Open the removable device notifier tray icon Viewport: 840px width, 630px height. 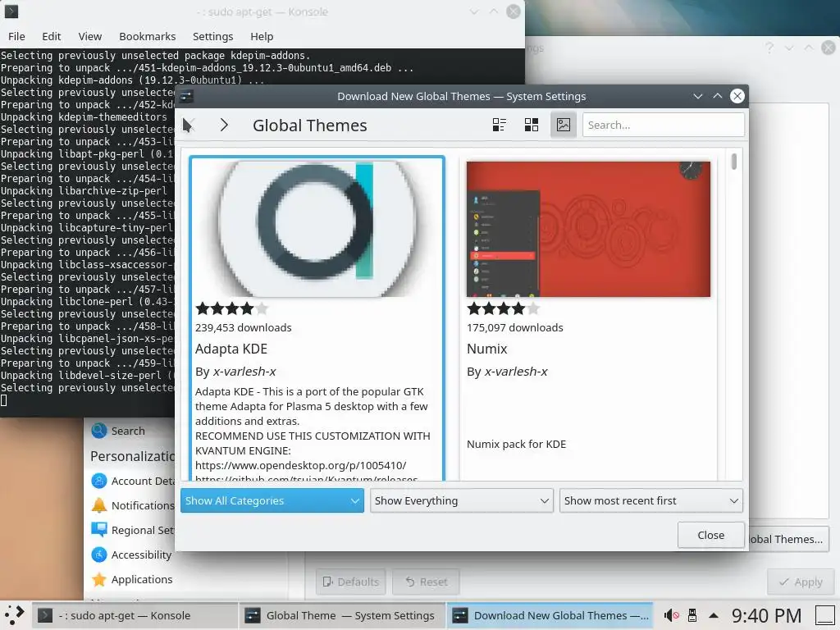pyautogui.click(x=692, y=615)
